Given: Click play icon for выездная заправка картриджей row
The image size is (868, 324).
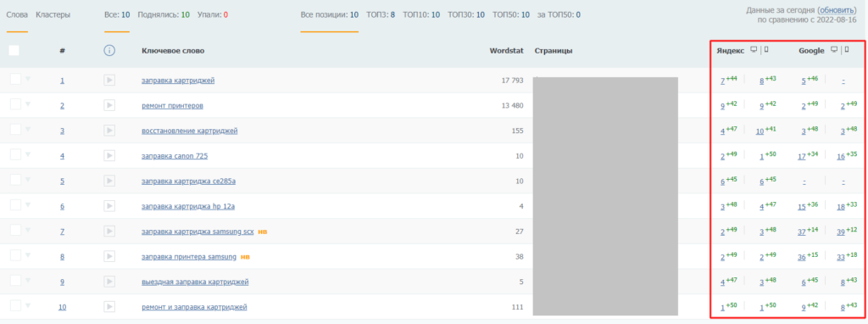Looking at the screenshot, I should click(x=109, y=282).
